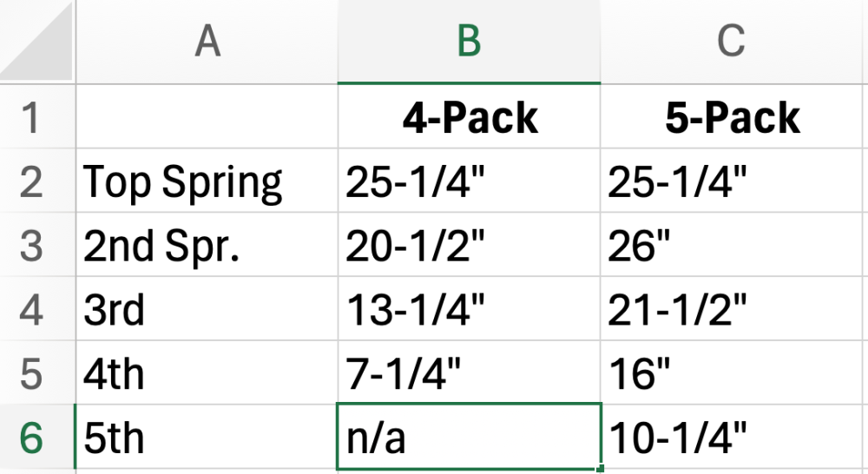Click the bold "4-Pack" header cell
868x474 pixels.
(x=469, y=117)
